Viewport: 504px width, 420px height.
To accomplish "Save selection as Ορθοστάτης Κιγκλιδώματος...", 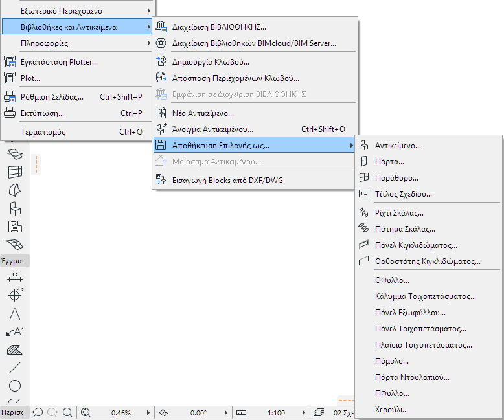I will [429, 261].
